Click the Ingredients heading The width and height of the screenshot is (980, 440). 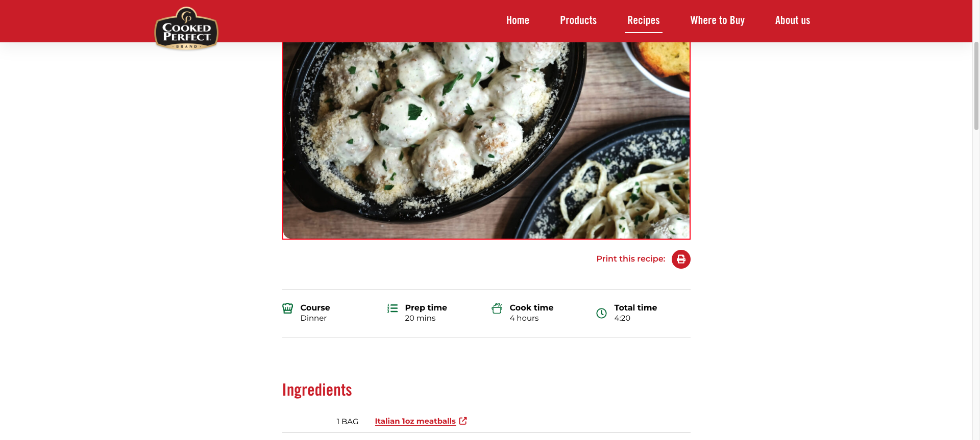pyautogui.click(x=317, y=390)
